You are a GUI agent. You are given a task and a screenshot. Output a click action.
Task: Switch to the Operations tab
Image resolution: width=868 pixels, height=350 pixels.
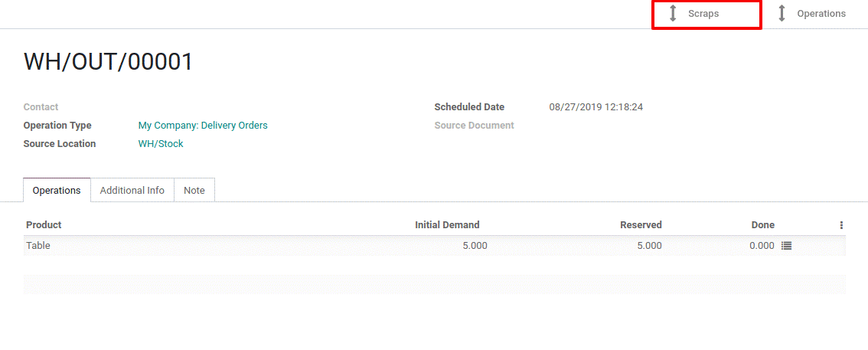click(x=57, y=190)
